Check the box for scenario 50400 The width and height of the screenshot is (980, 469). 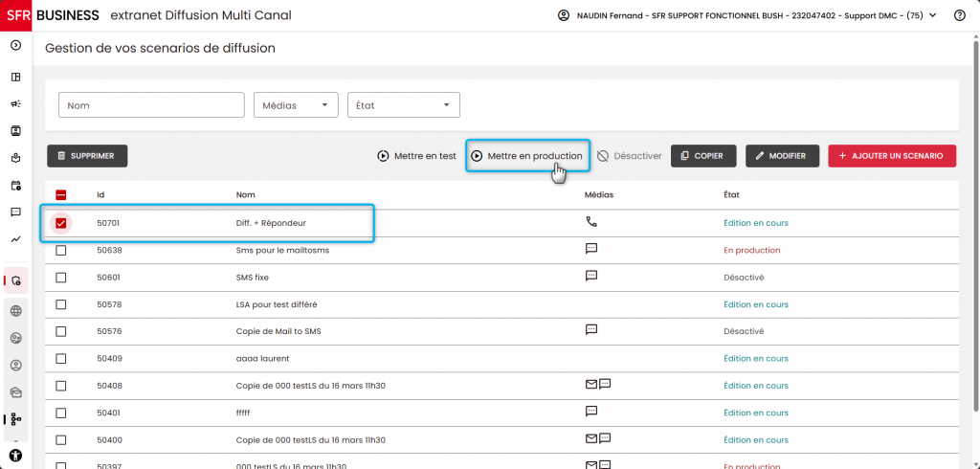60,440
